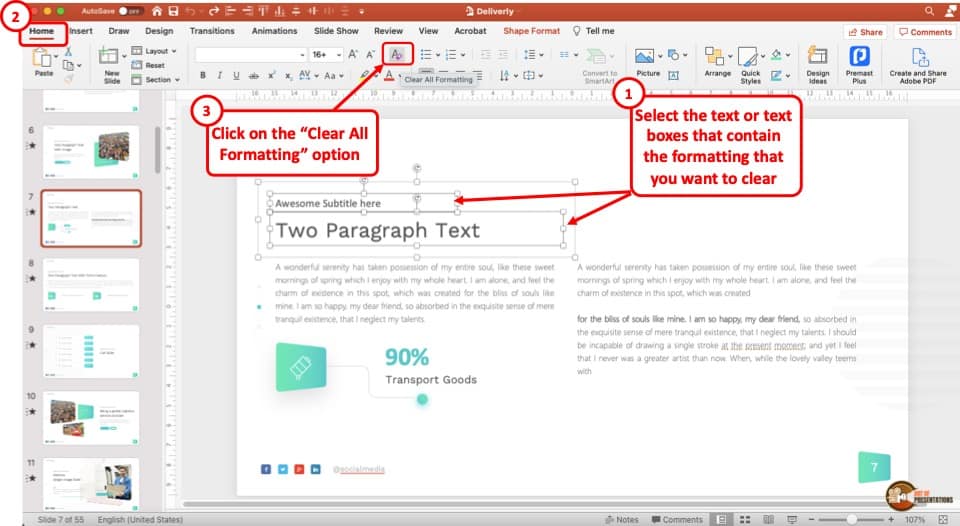Apply superscript formatting
The height and width of the screenshot is (526, 960).
tap(271, 75)
